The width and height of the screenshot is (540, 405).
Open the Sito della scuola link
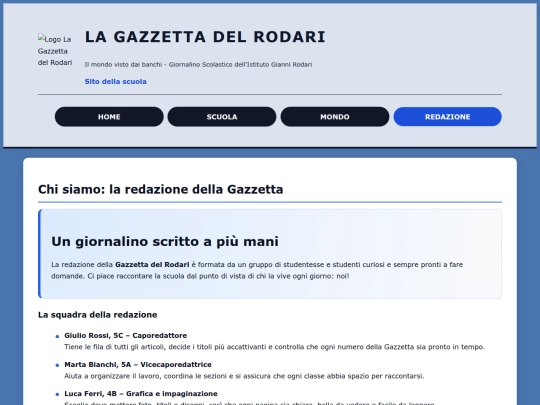click(115, 82)
